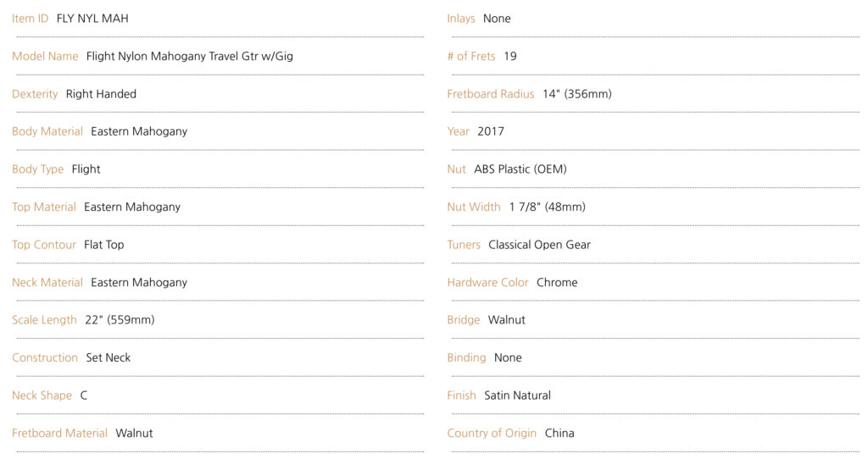Select the number of frets value 19
Image resolution: width=868 pixels, height=470 pixels.
(x=509, y=56)
